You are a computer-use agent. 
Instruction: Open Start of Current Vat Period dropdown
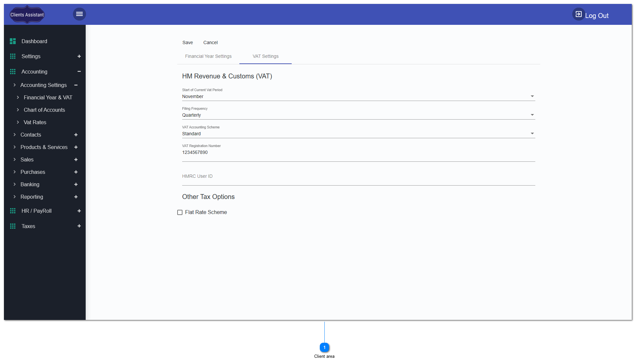pyautogui.click(x=532, y=96)
